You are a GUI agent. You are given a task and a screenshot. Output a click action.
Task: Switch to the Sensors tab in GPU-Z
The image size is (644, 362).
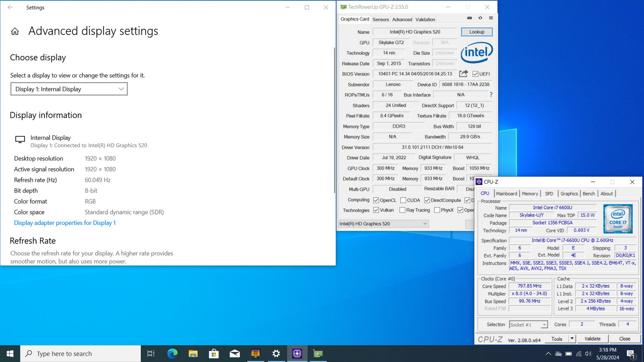coord(380,19)
